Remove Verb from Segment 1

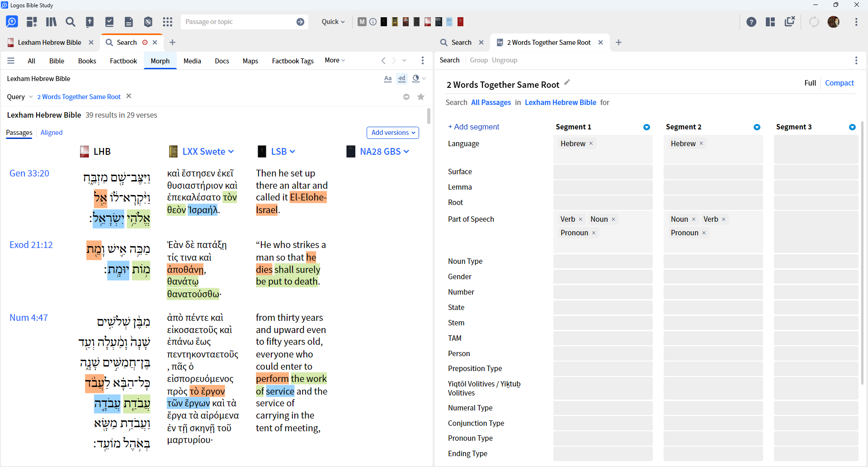[x=580, y=219]
